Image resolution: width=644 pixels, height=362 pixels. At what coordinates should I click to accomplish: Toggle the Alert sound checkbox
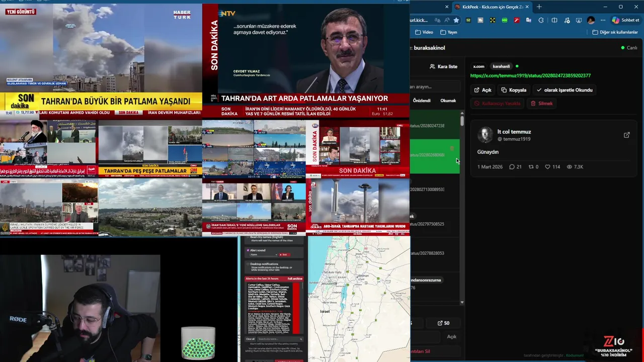pos(248,250)
